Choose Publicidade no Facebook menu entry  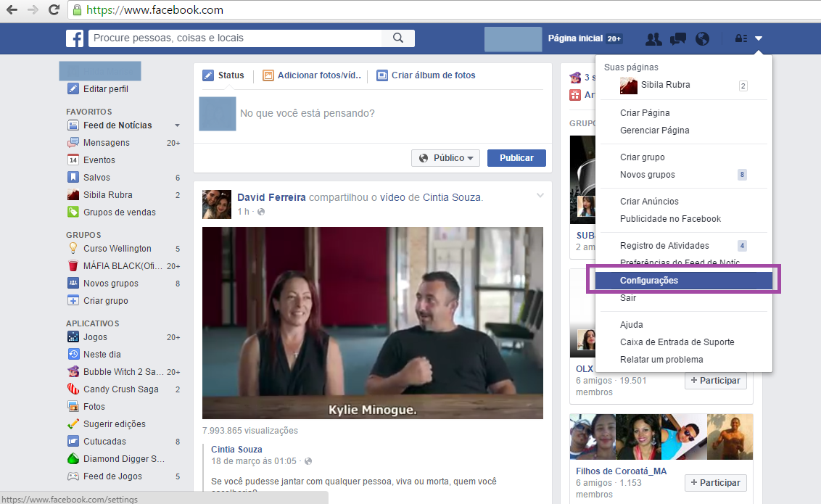click(670, 219)
